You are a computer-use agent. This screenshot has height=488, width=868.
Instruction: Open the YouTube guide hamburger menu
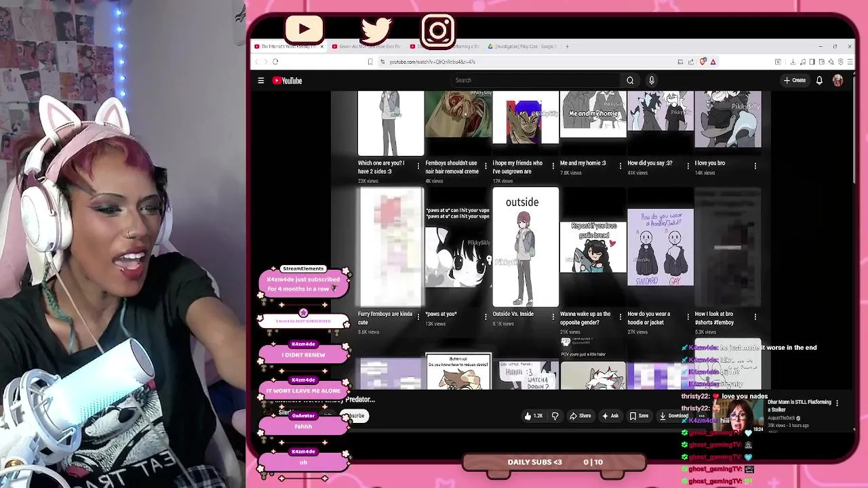click(x=261, y=81)
